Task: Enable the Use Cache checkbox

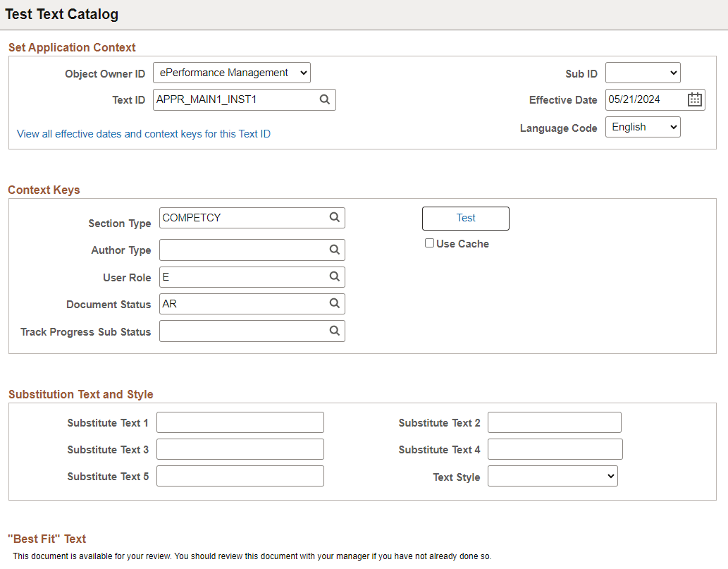Action: point(429,243)
